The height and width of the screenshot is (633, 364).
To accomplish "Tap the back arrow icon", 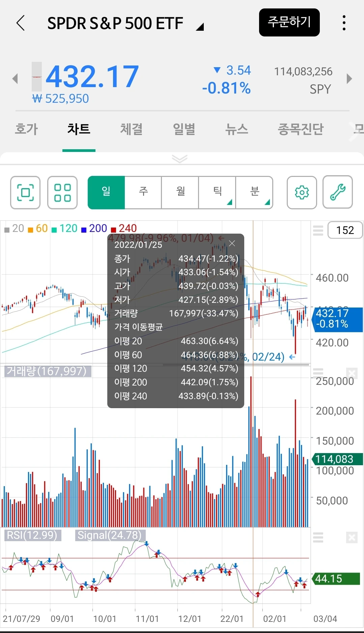I will (21, 23).
